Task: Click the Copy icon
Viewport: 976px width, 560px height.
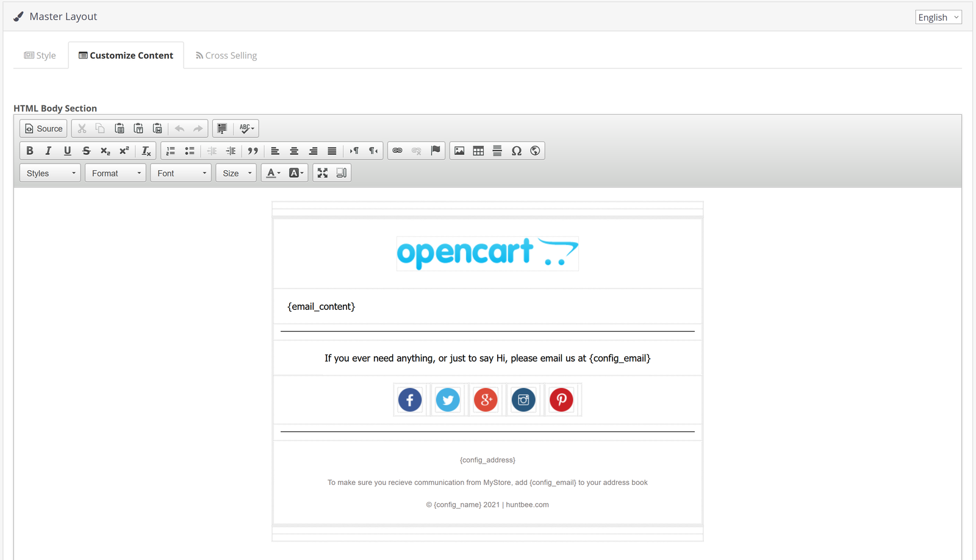Action: point(101,129)
